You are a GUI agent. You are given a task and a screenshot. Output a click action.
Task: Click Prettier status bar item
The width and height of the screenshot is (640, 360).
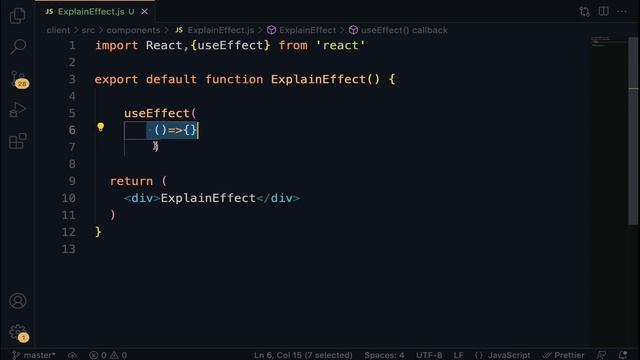point(563,355)
